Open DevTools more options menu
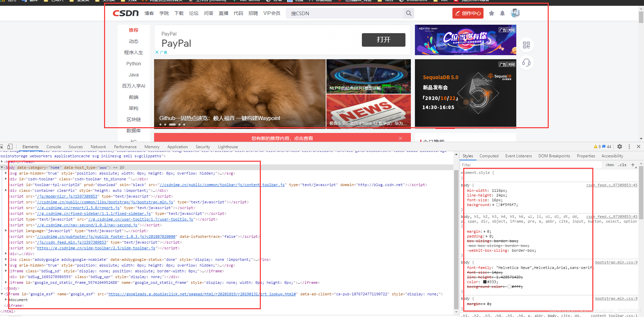Image resolution: width=644 pixels, height=317 pixels. (629, 146)
